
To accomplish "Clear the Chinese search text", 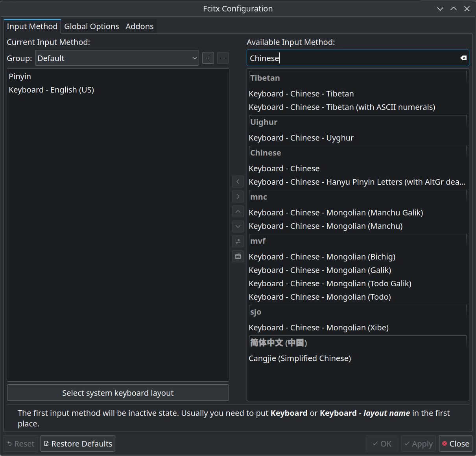I will [x=463, y=58].
